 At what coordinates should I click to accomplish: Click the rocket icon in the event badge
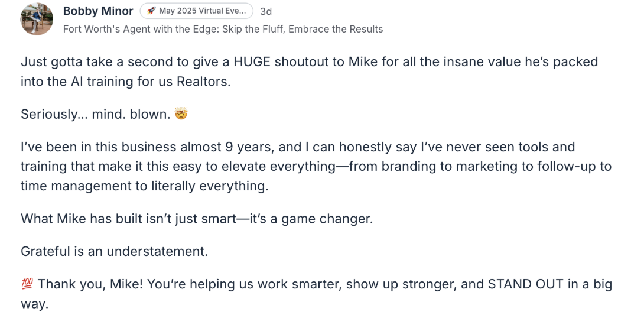click(x=151, y=11)
